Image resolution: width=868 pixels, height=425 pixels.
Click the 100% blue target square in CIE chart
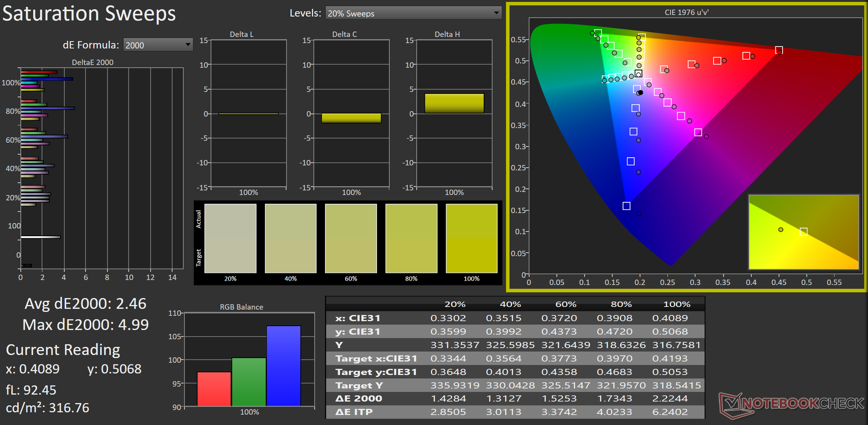[626, 206]
